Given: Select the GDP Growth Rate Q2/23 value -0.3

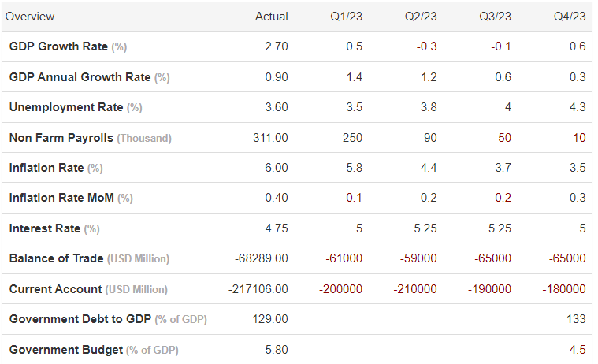Looking at the screenshot, I should coord(427,46).
